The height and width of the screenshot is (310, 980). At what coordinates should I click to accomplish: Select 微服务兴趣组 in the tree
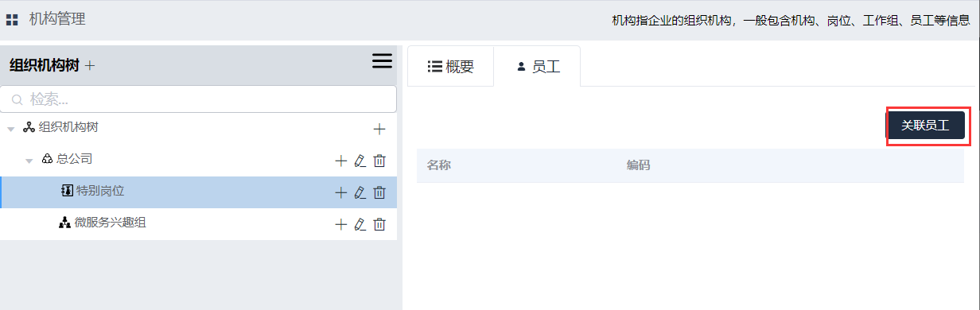(x=110, y=223)
